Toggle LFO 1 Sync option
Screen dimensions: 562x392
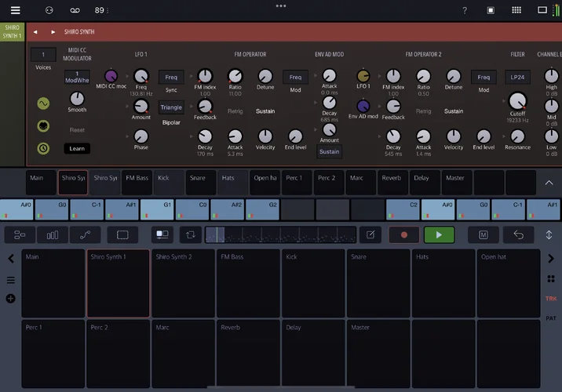171,90
